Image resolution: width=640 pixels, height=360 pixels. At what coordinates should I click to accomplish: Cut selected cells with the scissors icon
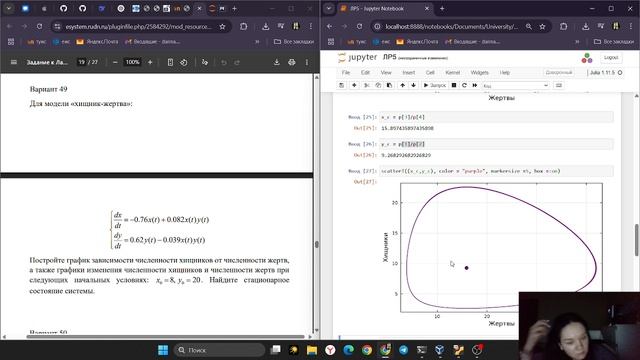(x=367, y=85)
